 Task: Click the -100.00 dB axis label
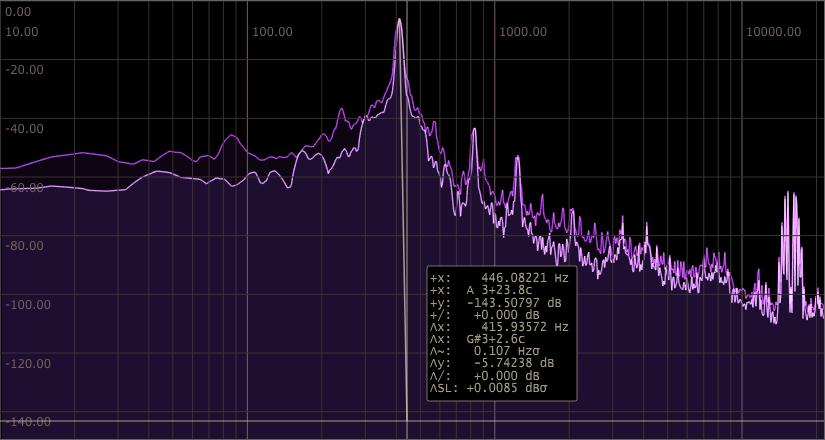(28, 305)
